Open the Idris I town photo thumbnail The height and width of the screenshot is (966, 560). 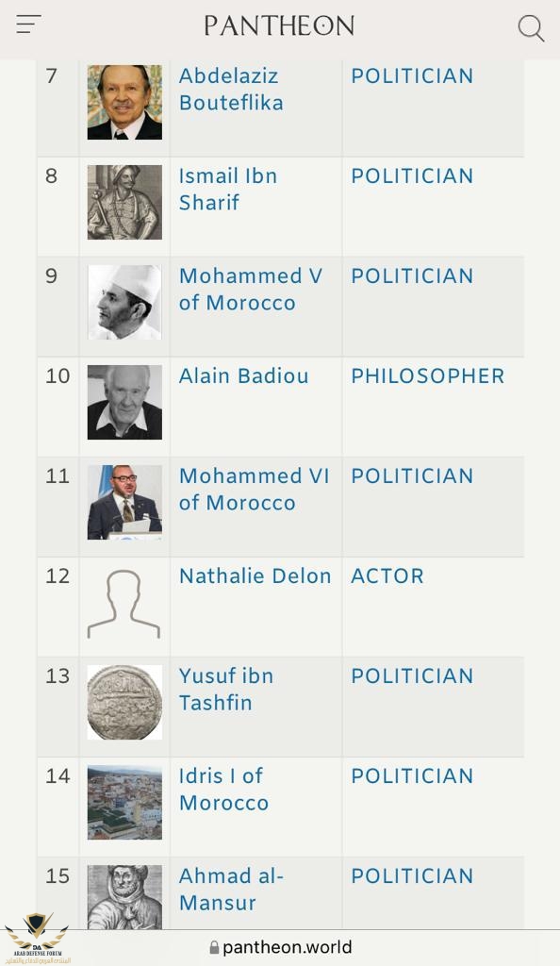[x=125, y=802]
